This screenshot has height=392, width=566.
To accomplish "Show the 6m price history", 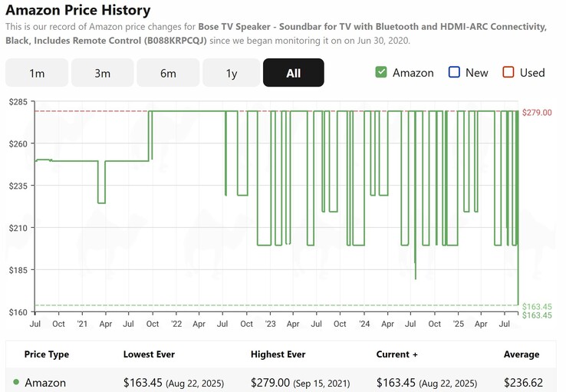I will click(x=168, y=73).
